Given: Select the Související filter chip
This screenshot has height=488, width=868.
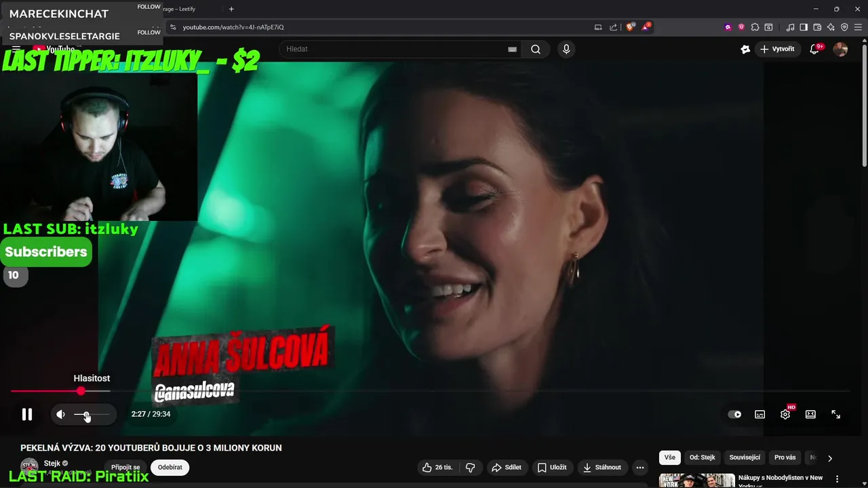Looking at the screenshot, I should (x=745, y=457).
